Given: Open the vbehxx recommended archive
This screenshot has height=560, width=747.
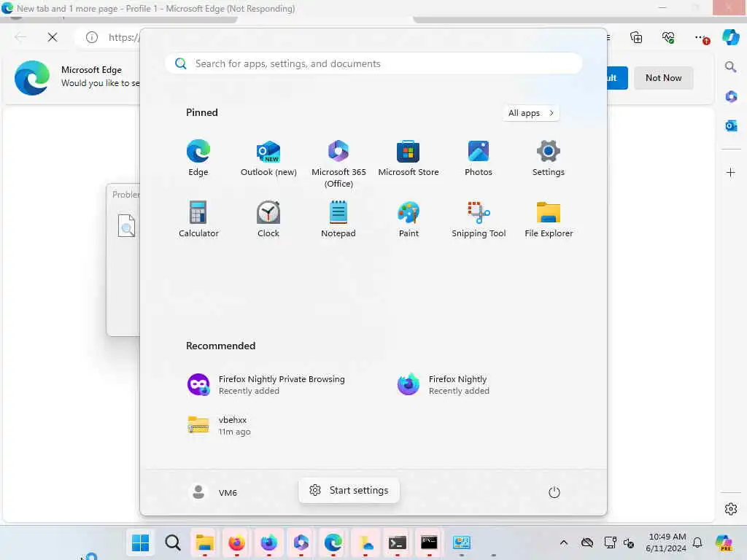Looking at the screenshot, I should click(x=219, y=425).
